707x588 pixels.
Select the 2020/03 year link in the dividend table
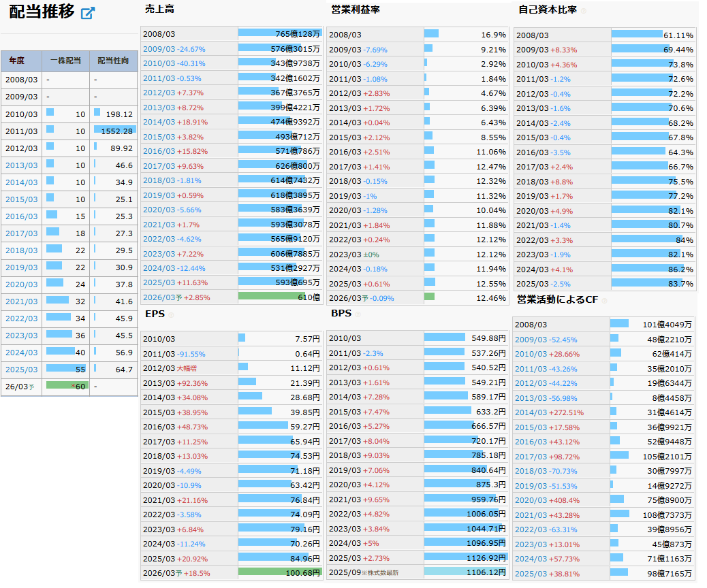tap(21, 284)
